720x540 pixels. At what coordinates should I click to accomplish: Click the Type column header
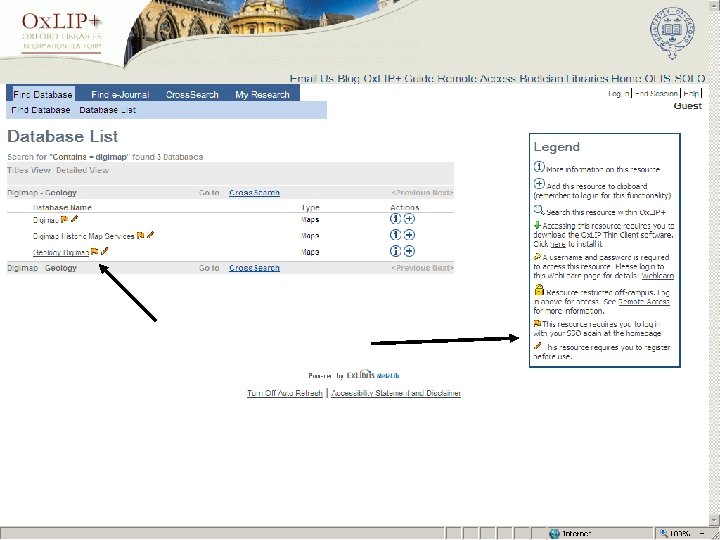(x=310, y=208)
